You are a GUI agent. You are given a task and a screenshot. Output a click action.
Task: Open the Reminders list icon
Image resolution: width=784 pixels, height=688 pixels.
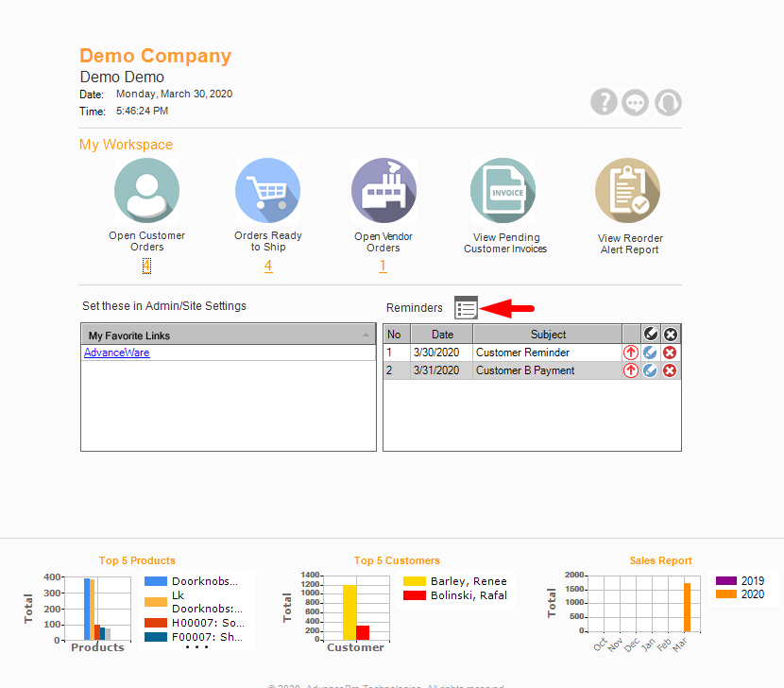click(466, 307)
